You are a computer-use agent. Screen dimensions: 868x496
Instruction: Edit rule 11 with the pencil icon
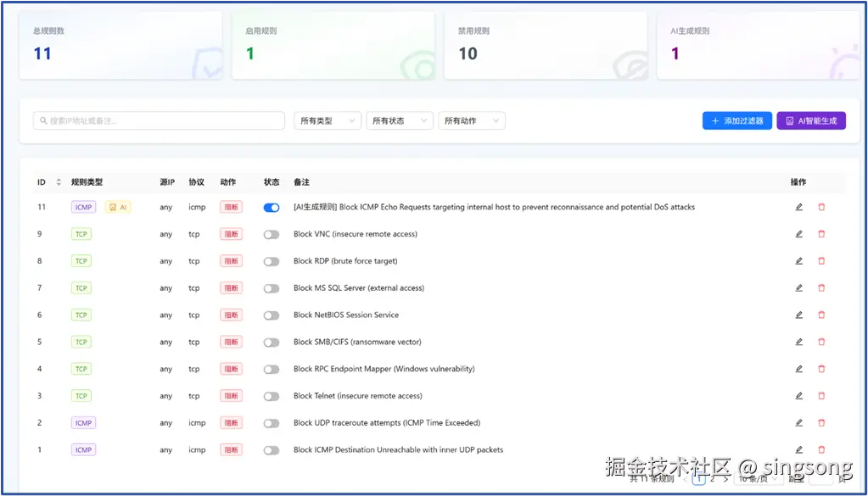[x=798, y=207]
